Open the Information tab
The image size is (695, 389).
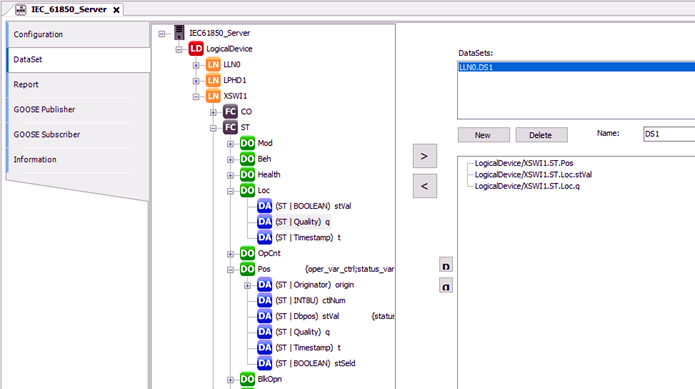[x=79, y=159]
